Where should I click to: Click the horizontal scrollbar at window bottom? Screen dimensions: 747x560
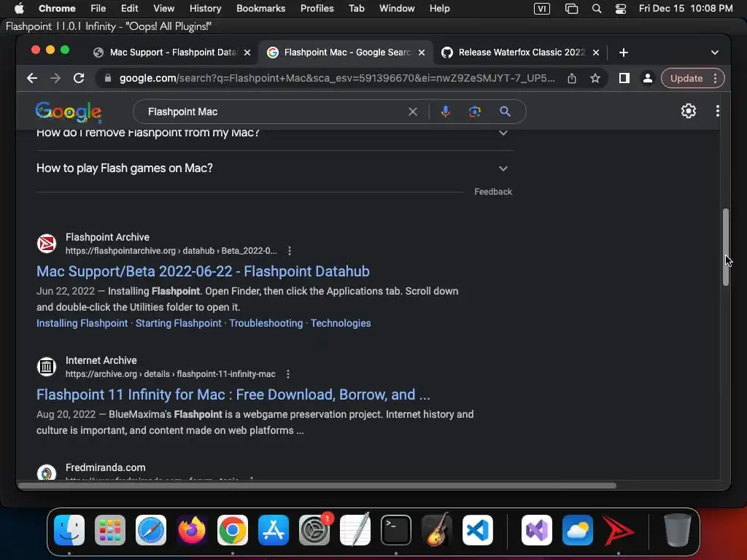coord(317,486)
